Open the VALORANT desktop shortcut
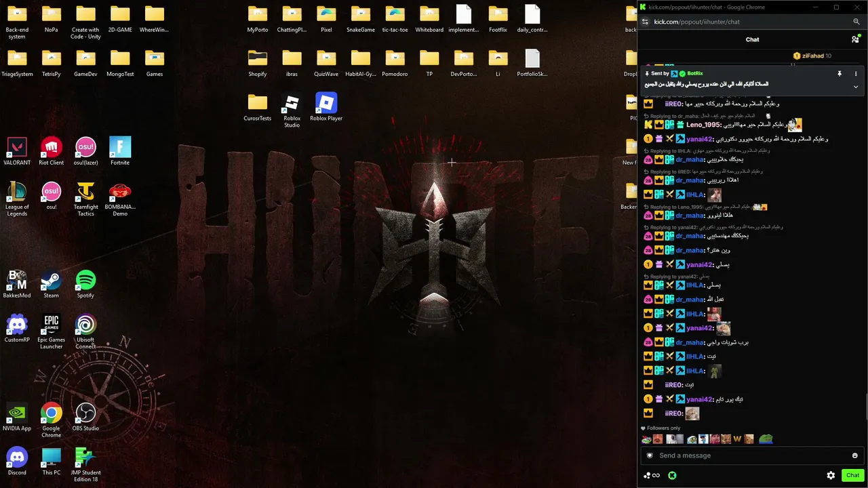 click(x=17, y=152)
